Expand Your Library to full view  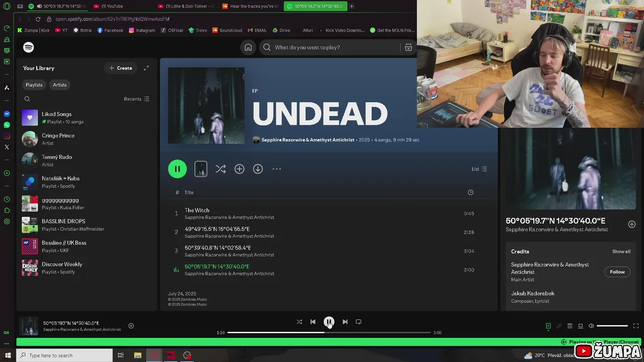pos(146,68)
